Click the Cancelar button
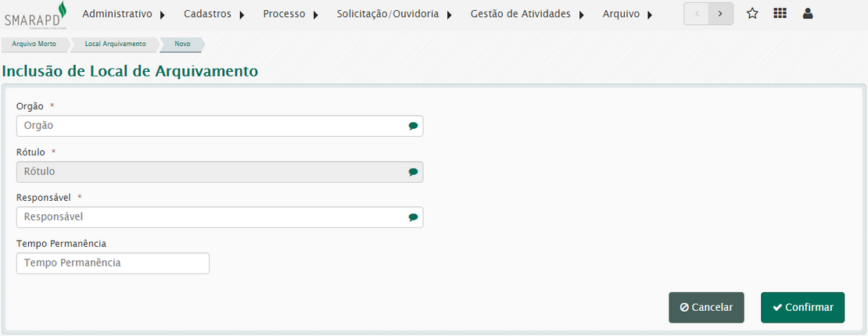Screen dimensions: 868x336 [x=706, y=307]
